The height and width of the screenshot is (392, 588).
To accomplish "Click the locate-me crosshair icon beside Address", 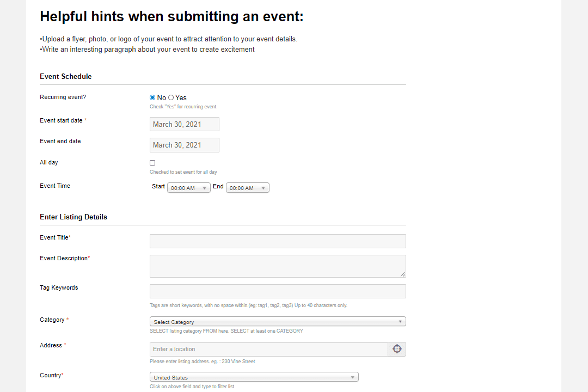I will (397, 349).
